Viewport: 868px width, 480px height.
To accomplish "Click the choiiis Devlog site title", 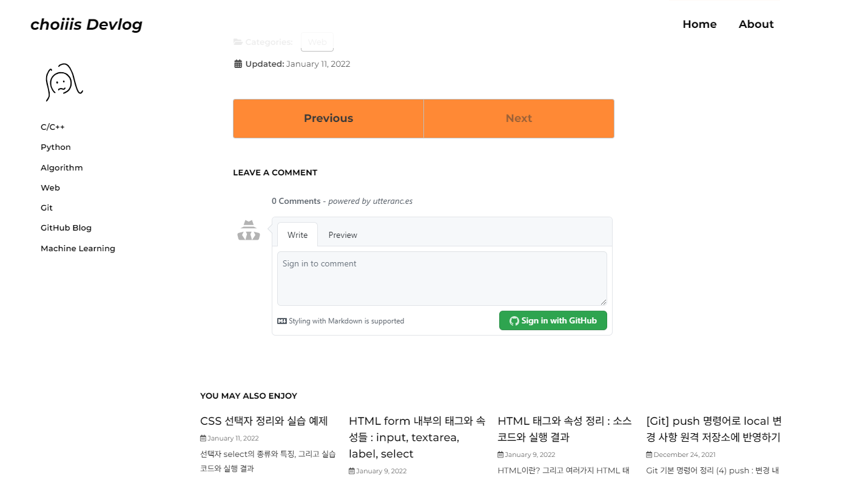I will [86, 24].
